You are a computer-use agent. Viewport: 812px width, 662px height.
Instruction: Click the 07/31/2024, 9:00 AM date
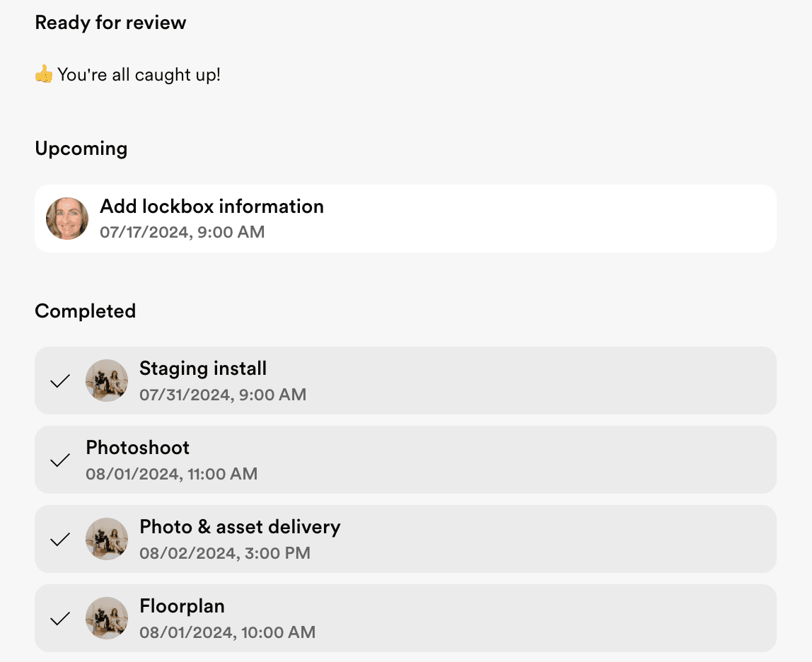pos(222,394)
